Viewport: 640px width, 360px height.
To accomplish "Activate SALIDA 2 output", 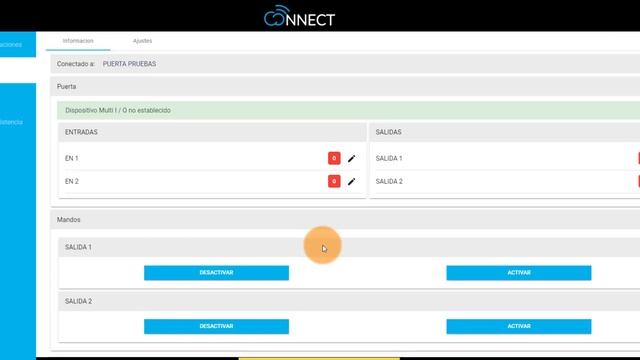I will tap(519, 326).
